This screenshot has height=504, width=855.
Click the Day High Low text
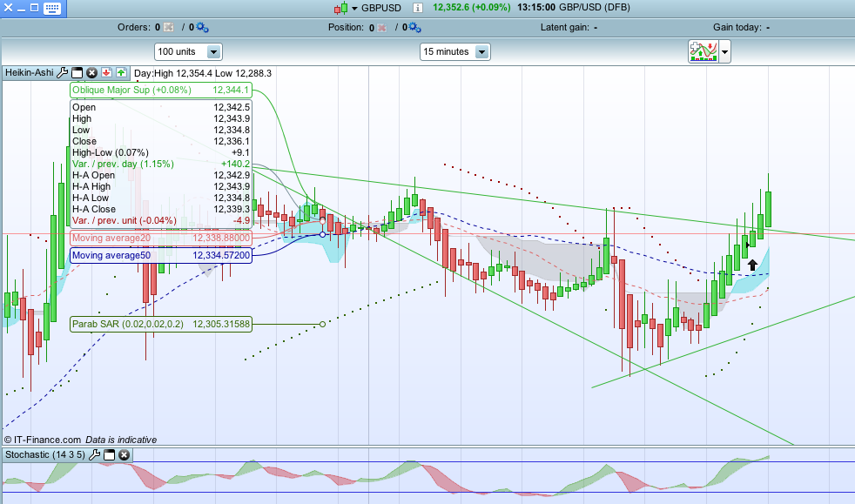pos(203,73)
